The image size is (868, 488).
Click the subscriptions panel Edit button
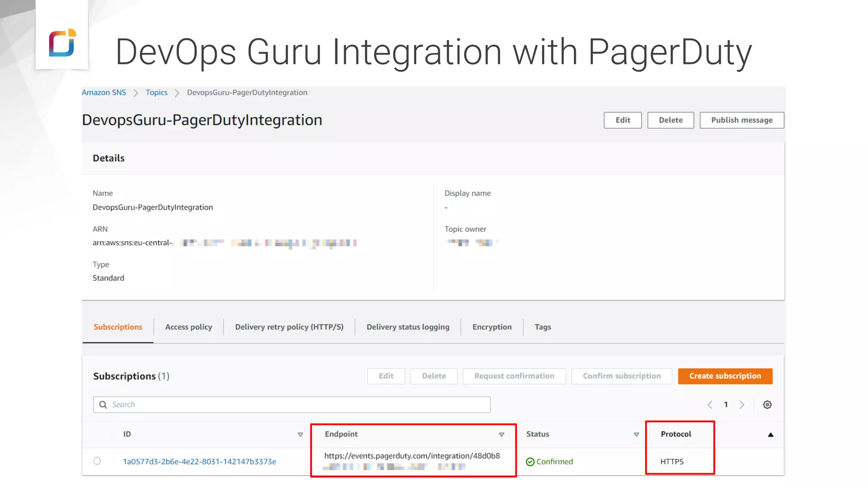[x=386, y=376]
